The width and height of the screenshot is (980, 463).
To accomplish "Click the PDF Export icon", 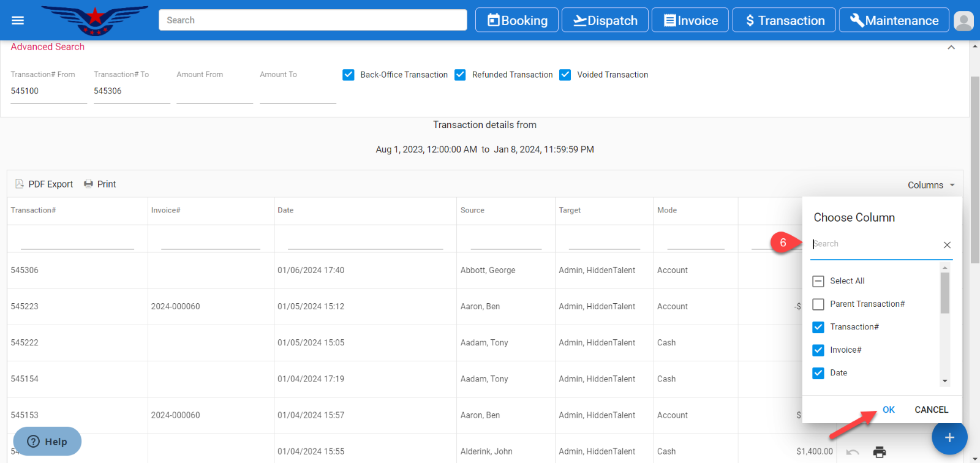I will 20,184.
